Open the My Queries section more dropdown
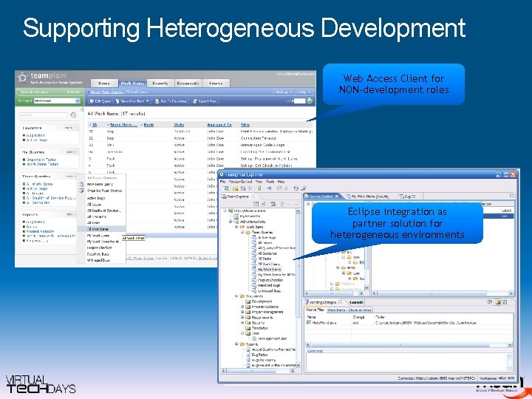The width and height of the screenshot is (532, 399). click(71, 152)
